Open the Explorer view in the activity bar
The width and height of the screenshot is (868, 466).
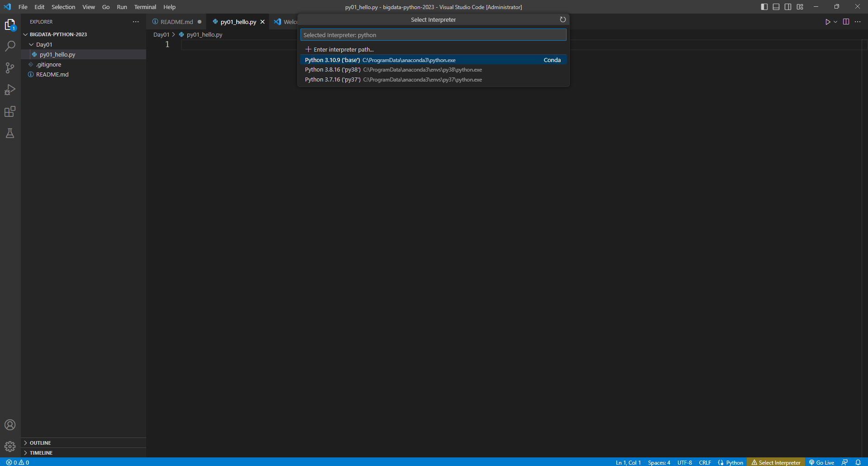click(10, 24)
